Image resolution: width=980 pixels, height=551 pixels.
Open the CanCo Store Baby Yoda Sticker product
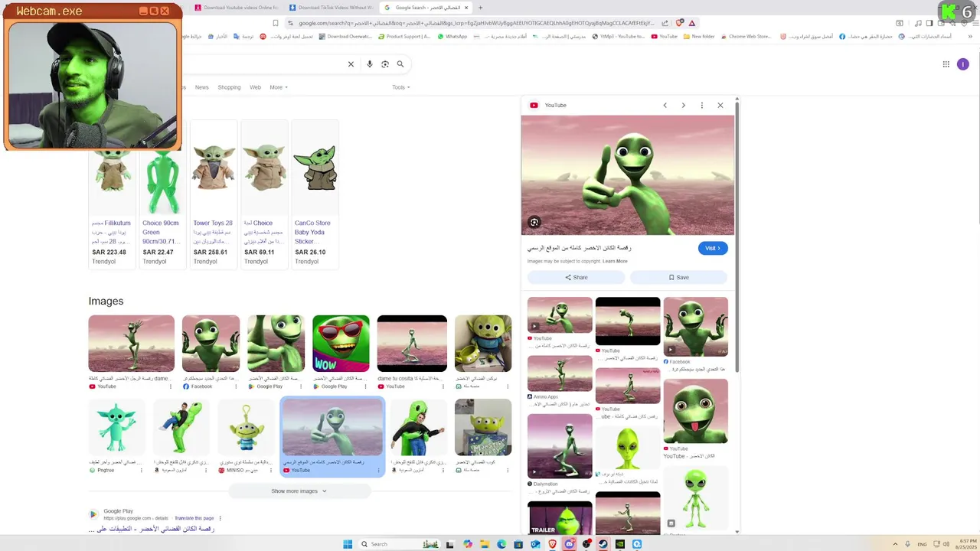coord(315,194)
